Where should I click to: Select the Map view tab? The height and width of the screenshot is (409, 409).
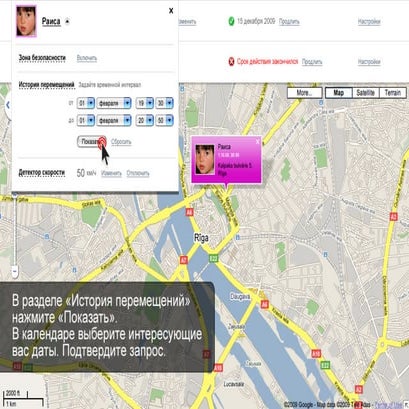(339, 93)
